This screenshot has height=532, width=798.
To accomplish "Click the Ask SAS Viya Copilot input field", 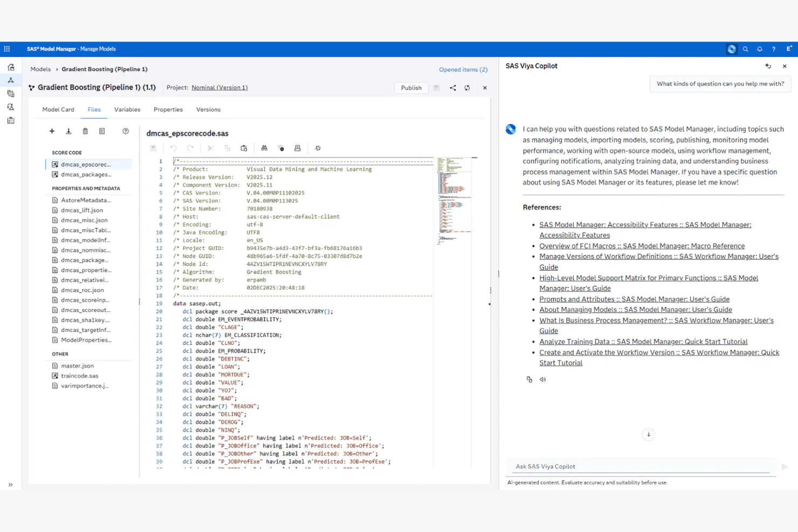I will click(642, 466).
